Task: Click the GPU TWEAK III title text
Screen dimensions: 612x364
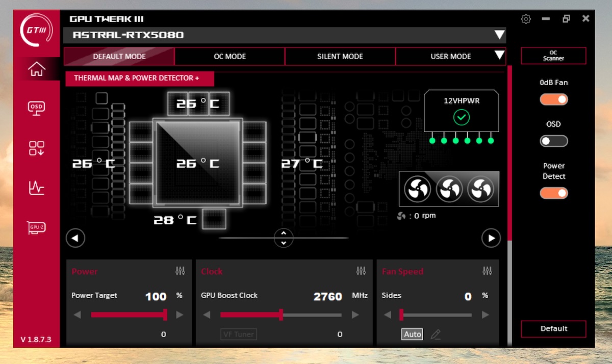Action: pos(107,19)
